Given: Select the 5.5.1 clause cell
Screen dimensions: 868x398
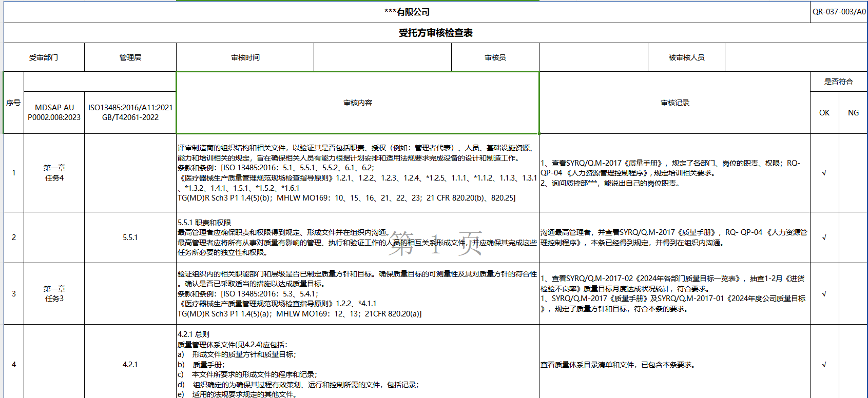Looking at the screenshot, I should click(130, 237).
